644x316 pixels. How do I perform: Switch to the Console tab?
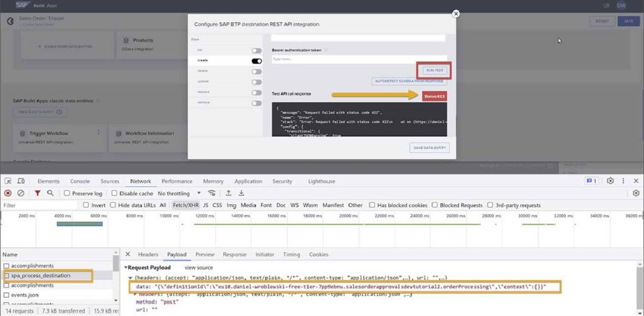click(x=80, y=181)
